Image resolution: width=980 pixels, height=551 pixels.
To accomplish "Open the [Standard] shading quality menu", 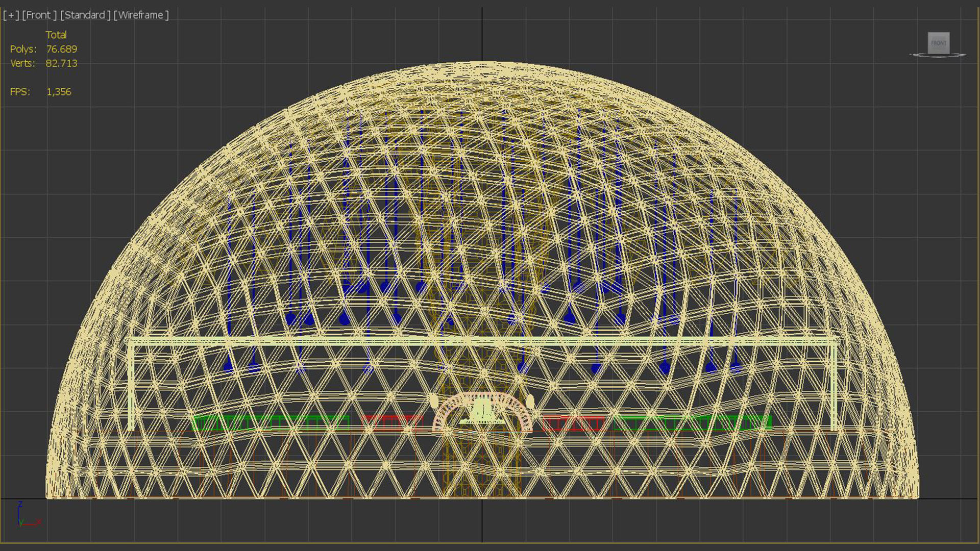I will (85, 15).
